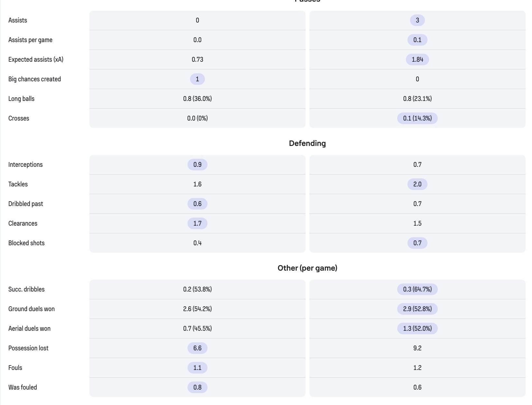Screen dimensions: 532x405
Task: Select Blocked shots highlighted 0.7 value
Action: click(x=417, y=243)
